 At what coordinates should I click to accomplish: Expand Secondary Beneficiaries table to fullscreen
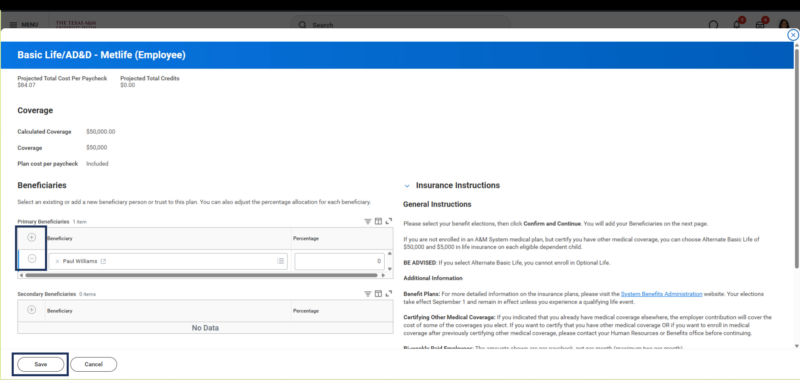(x=389, y=294)
